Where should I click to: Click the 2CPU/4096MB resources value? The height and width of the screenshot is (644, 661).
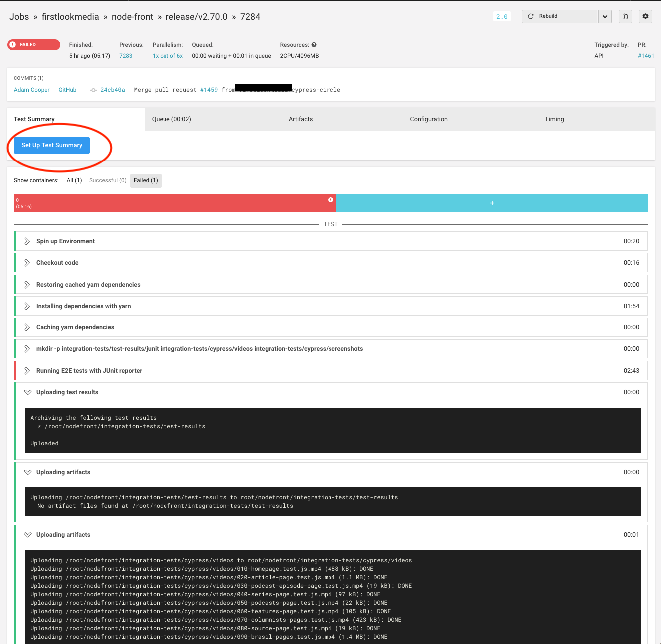[x=299, y=56]
